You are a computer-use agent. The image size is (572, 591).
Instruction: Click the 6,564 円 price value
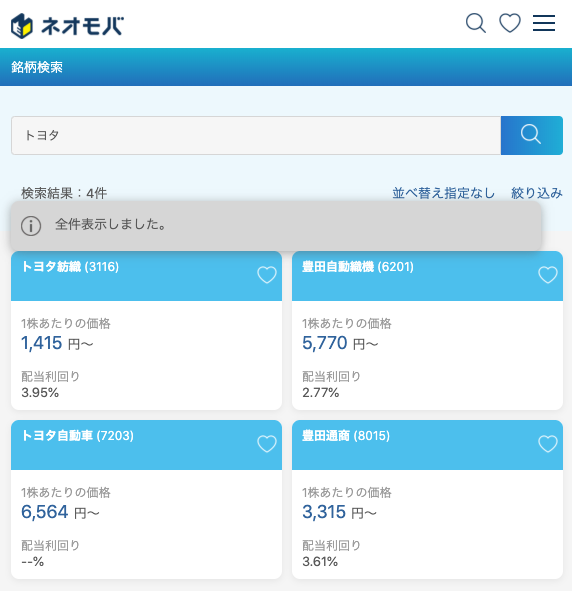click(60, 512)
